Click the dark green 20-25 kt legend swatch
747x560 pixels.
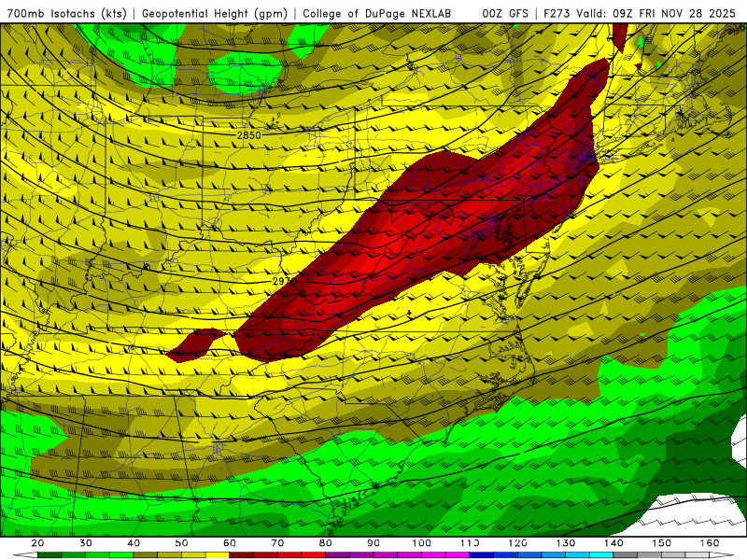tap(49, 555)
